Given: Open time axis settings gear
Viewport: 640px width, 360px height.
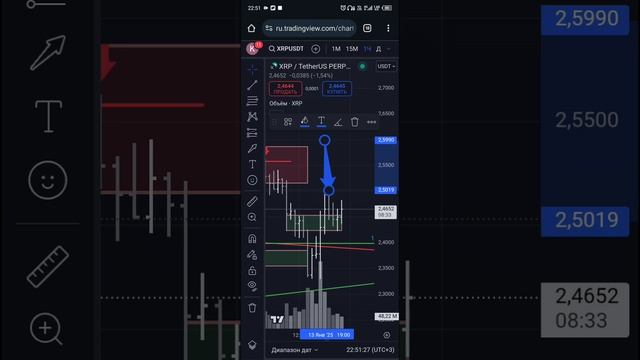Looking at the screenshot, I should 387,335.
